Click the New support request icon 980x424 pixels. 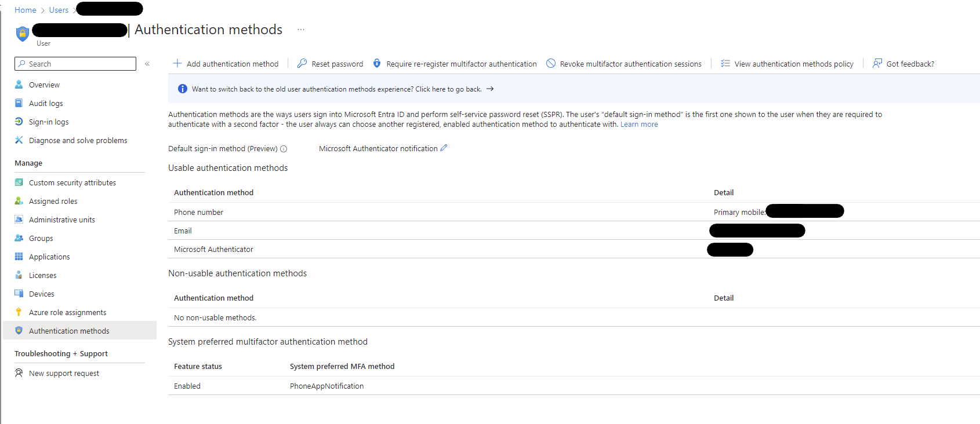coord(19,373)
